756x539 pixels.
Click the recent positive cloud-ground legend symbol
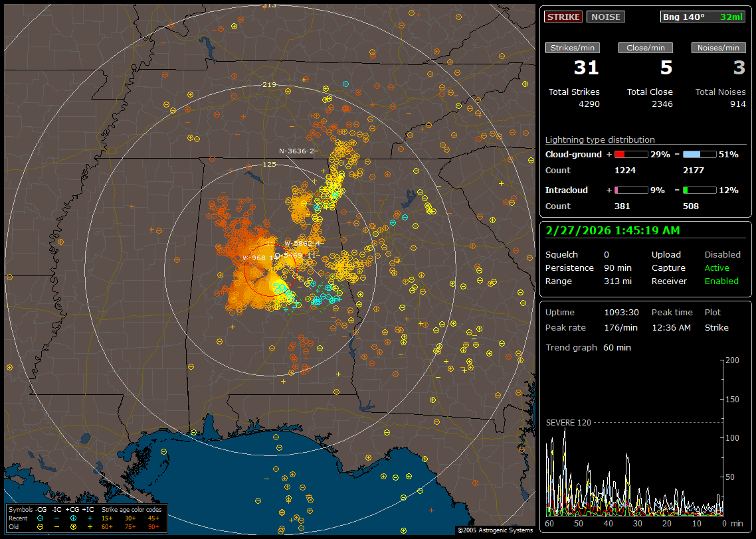click(73, 518)
